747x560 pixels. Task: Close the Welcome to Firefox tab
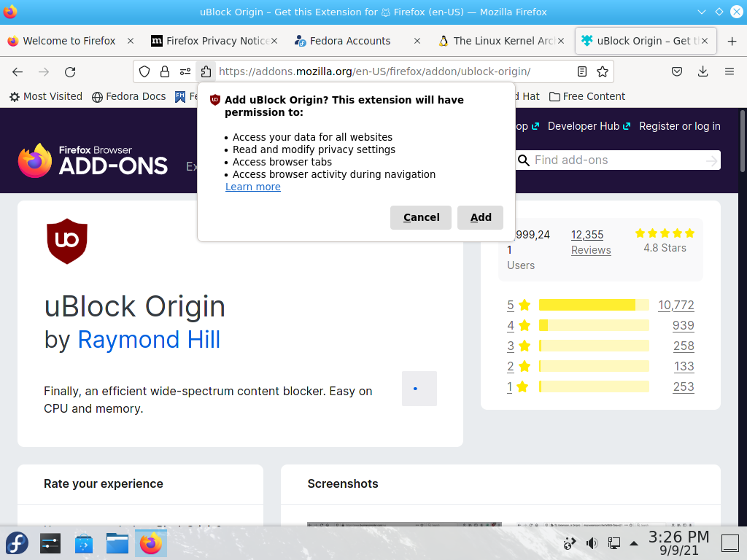click(x=131, y=42)
